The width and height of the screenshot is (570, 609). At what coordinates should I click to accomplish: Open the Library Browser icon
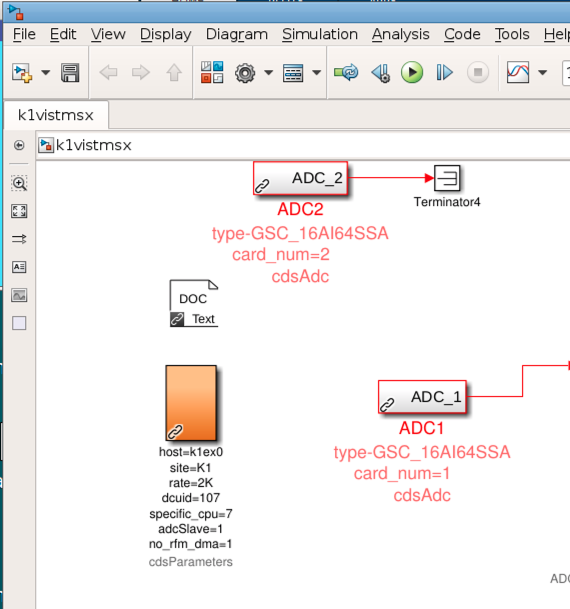point(212,72)
